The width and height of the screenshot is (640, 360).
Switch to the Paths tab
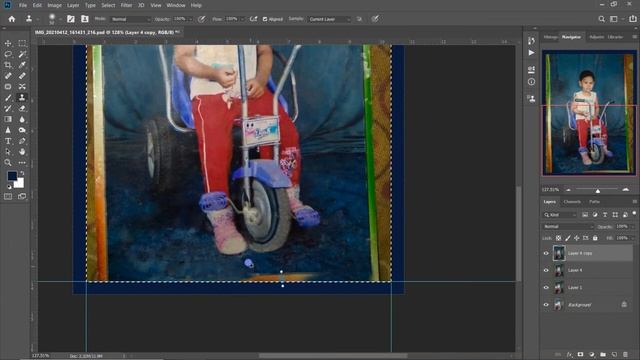coord(594,202)
